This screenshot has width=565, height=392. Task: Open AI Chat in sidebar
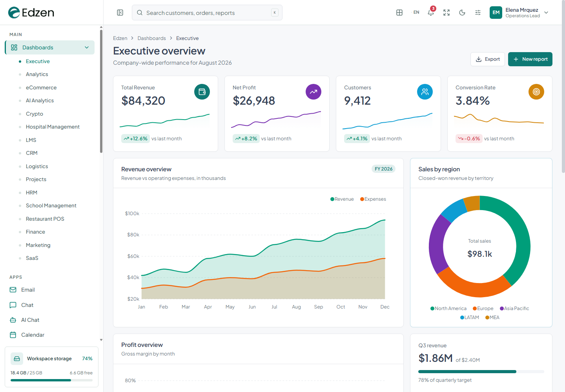tap(49, 320)
